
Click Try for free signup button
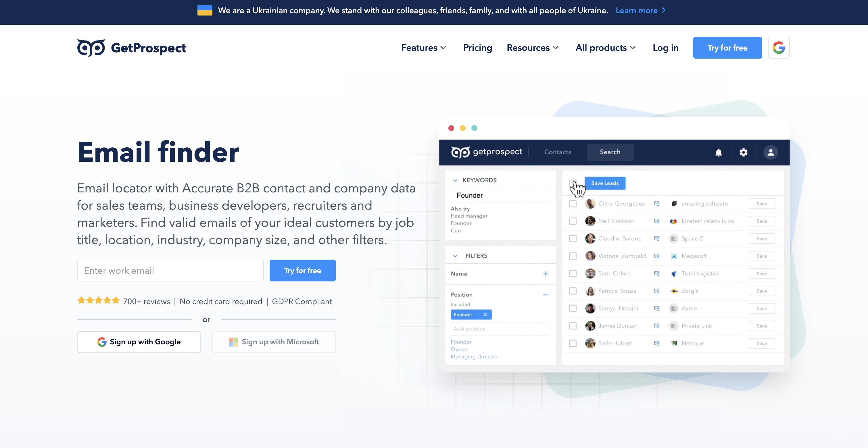tap(302, 270)
